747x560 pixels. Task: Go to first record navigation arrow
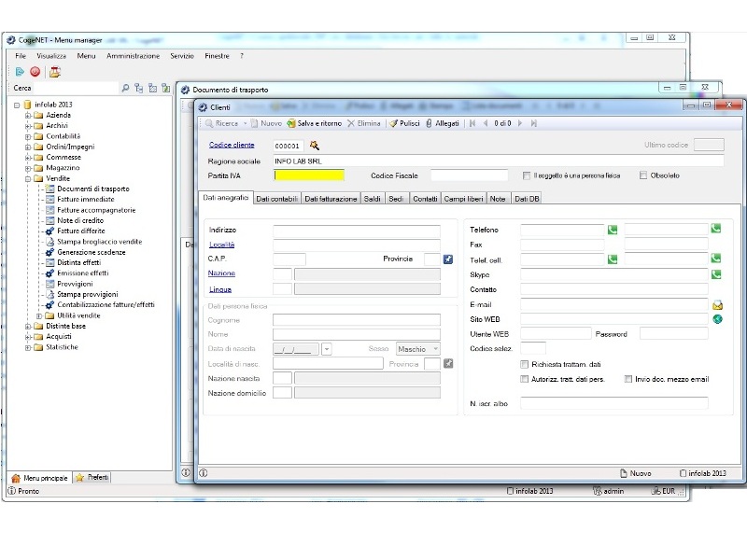pos(472,123)
